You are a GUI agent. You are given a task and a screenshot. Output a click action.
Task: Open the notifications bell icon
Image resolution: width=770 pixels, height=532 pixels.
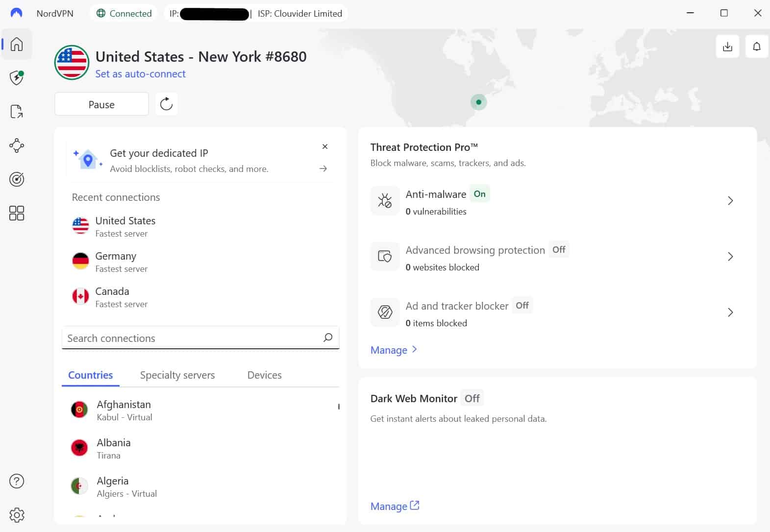click(757, 47)
